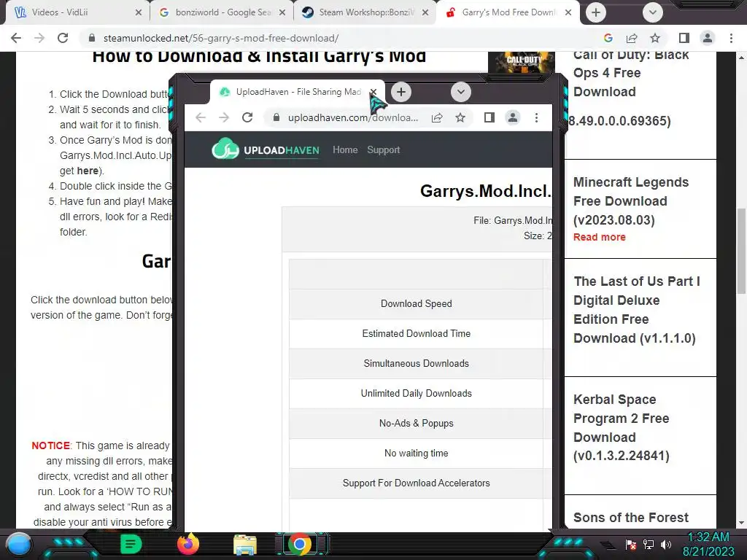747x560 pixels.
Task: Close the Garry's Mod download tab
Action: (x=568, y=12)
